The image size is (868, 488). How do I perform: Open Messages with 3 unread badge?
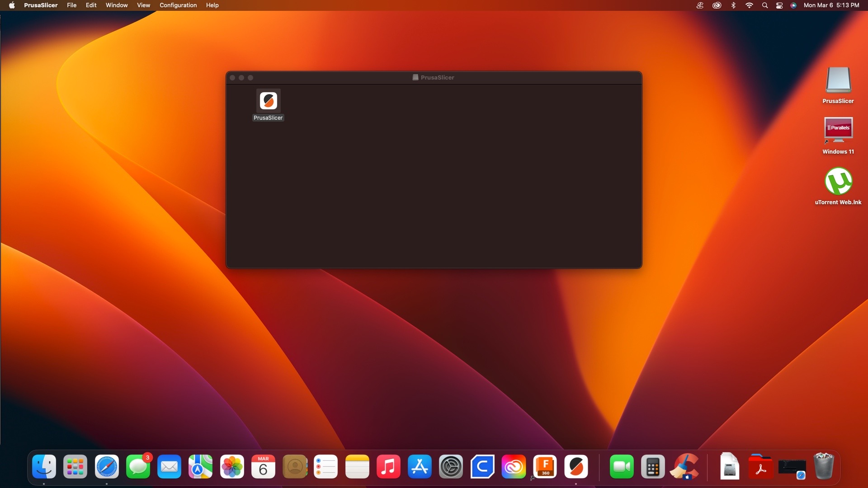(138, 467)
